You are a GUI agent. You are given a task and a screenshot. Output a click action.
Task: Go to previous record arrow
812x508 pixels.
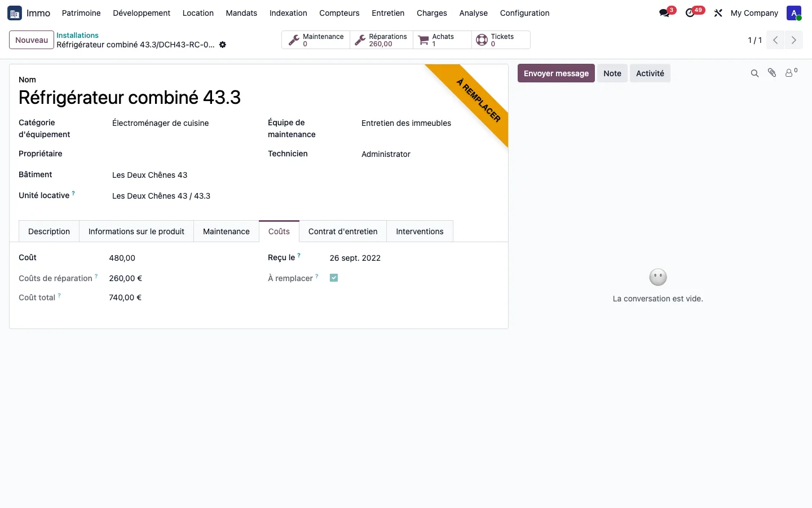pos(775,40)
